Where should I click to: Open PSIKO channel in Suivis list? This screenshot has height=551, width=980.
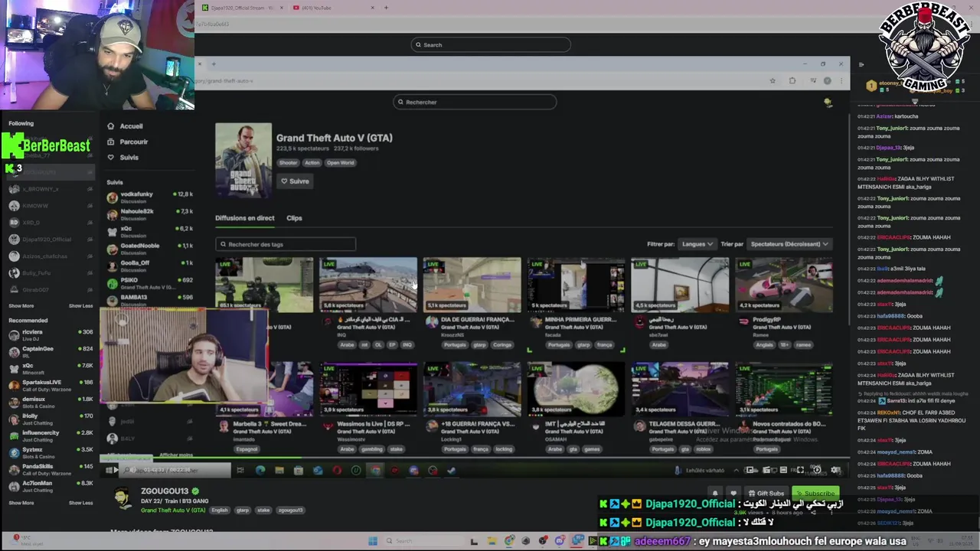(x=150, y=282)
